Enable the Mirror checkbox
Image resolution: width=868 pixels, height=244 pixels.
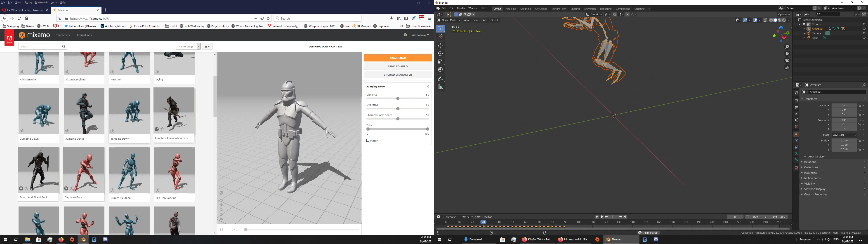tap(368, 141)
